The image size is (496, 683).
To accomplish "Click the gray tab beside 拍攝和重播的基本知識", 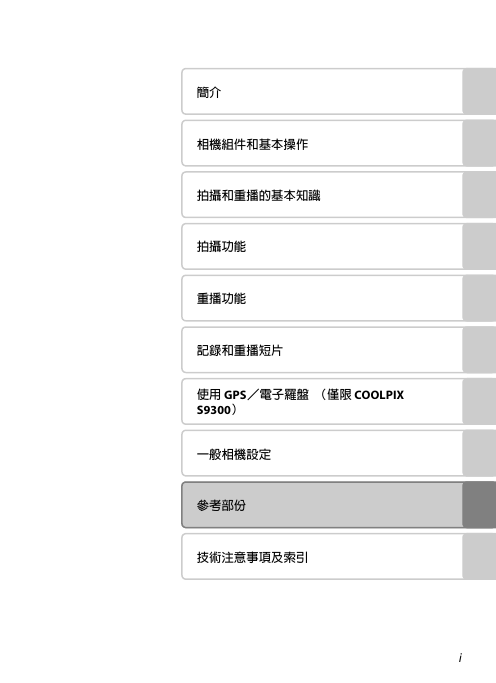I will [x=479, y=195].
